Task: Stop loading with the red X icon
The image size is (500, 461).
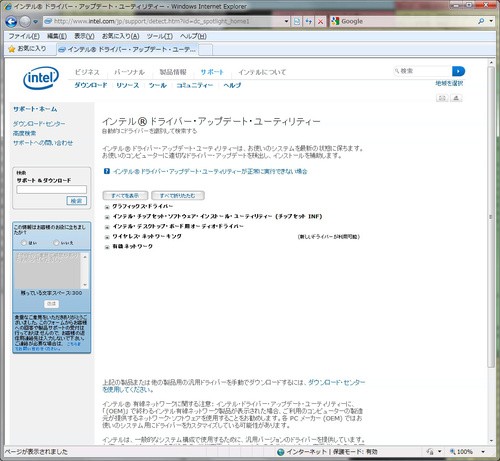Action: tap(320, 21)
